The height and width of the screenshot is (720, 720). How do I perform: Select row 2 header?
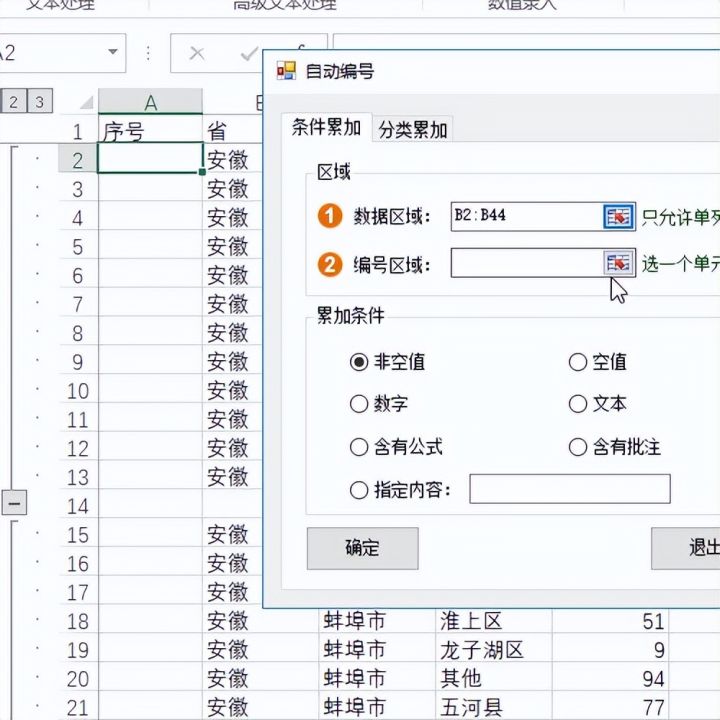(78, 160)
